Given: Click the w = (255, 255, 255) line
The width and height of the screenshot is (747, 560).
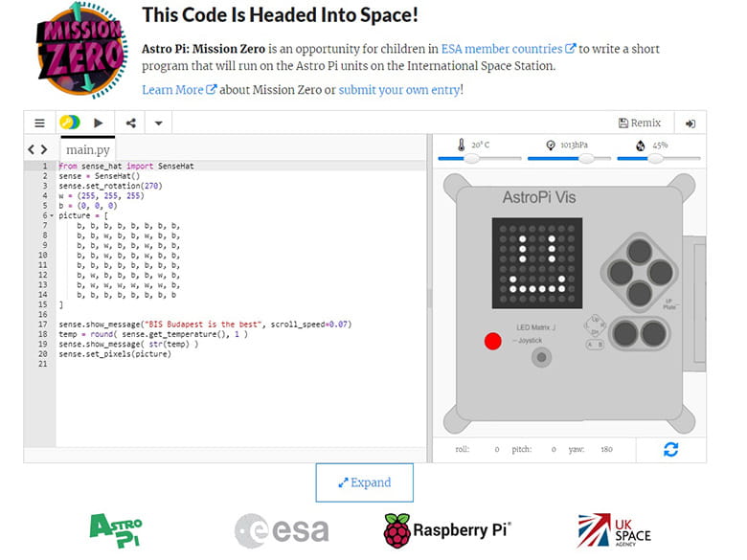Looking at the screenshot, I should 102,195.
